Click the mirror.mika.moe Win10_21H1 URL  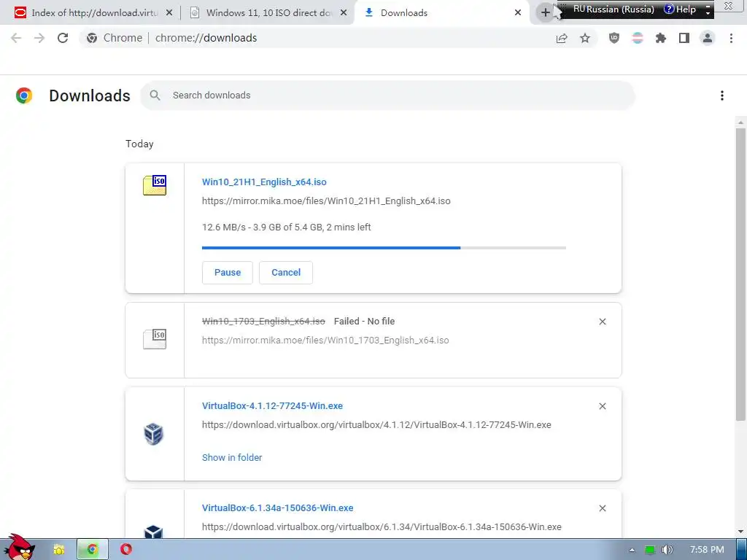click(x=326, y=201)
